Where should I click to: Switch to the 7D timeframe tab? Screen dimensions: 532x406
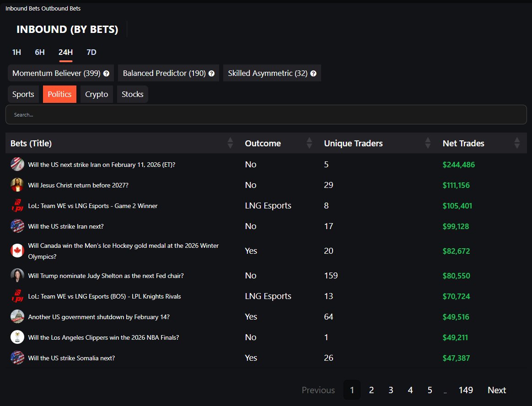[x=91, y=52]
